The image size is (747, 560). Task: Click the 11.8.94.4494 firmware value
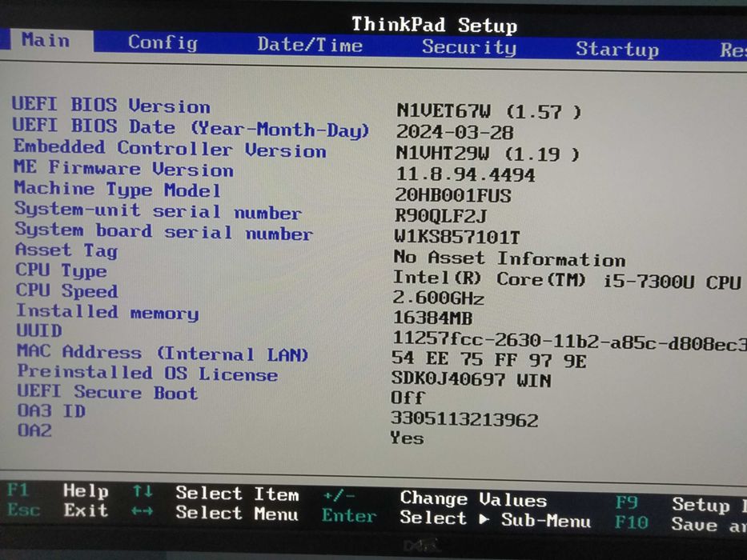465,174
